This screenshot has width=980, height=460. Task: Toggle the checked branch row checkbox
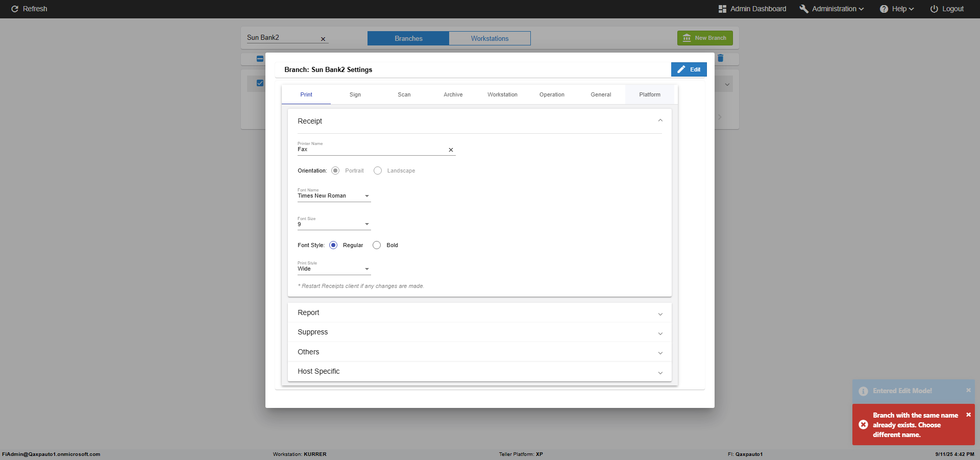[x=260, y=83]
